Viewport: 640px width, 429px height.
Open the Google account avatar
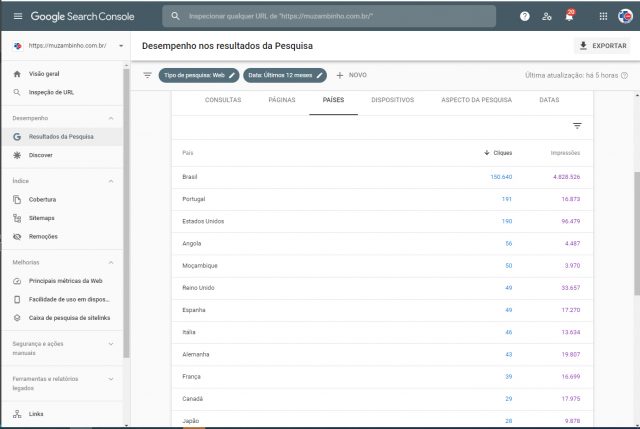tap(627, 16)
